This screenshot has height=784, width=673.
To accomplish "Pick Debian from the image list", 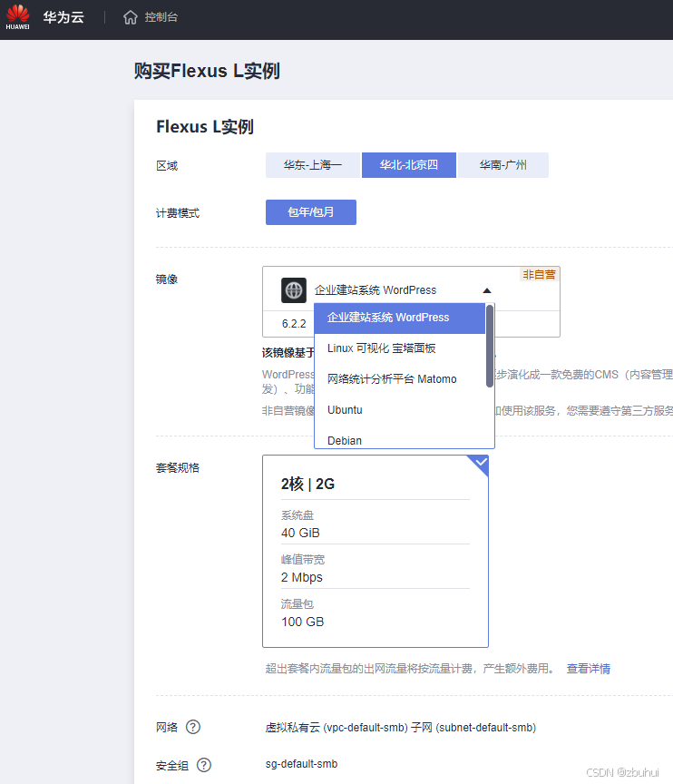I will [x=400, y=440].
